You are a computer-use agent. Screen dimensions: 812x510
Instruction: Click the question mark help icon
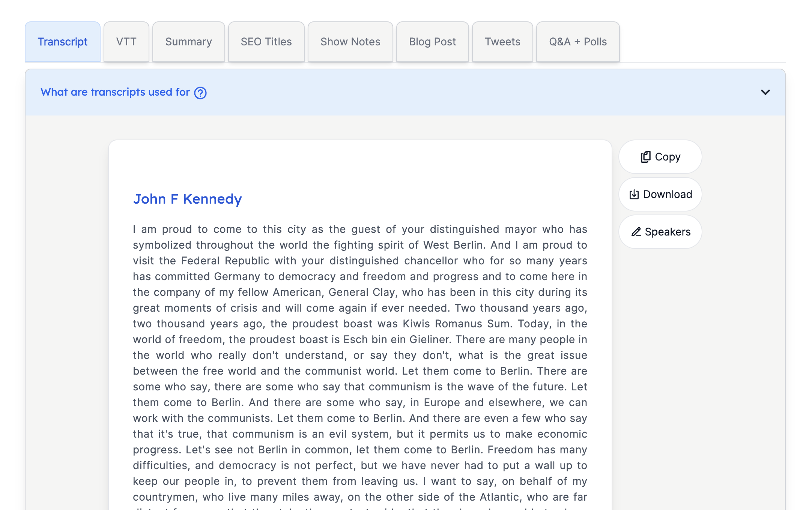(200, 93)
